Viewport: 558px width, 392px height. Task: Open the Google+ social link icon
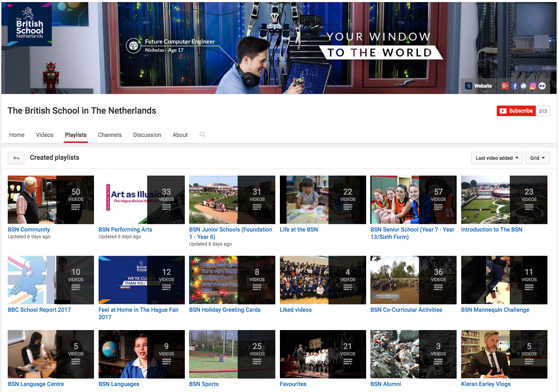click(x=505, y=86)
